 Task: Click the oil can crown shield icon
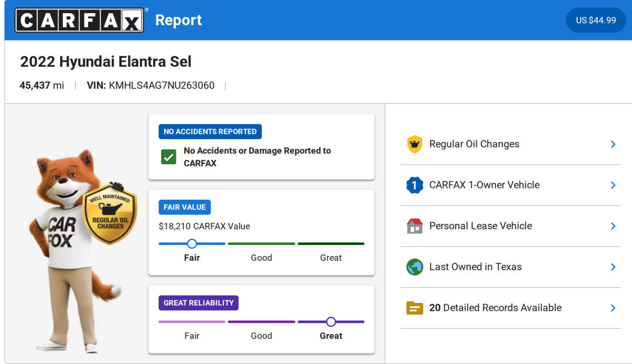[414, 144]
